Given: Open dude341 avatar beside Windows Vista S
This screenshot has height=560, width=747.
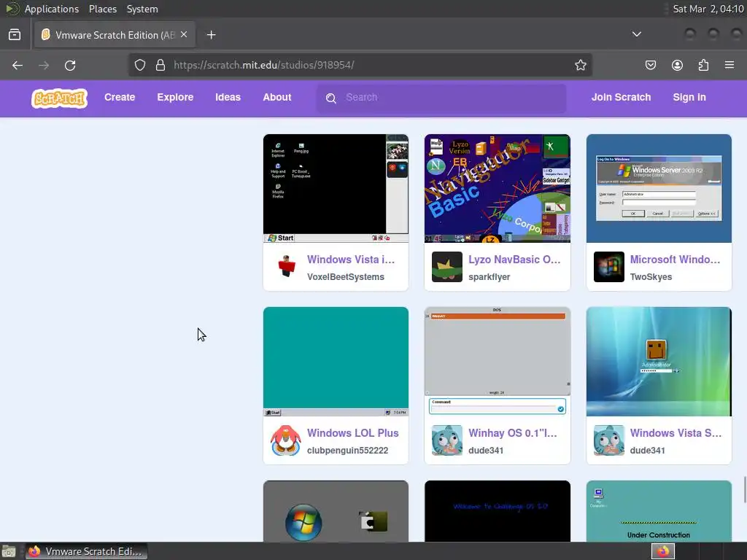Looking at the screenshot, I should [x=609, y=440].
